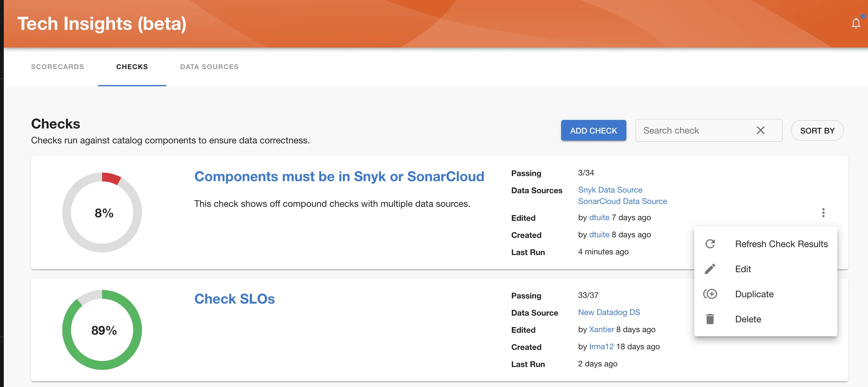Switch to the Scorecards tab
This screenshot has width=868, height=387.
pos(57,67)
